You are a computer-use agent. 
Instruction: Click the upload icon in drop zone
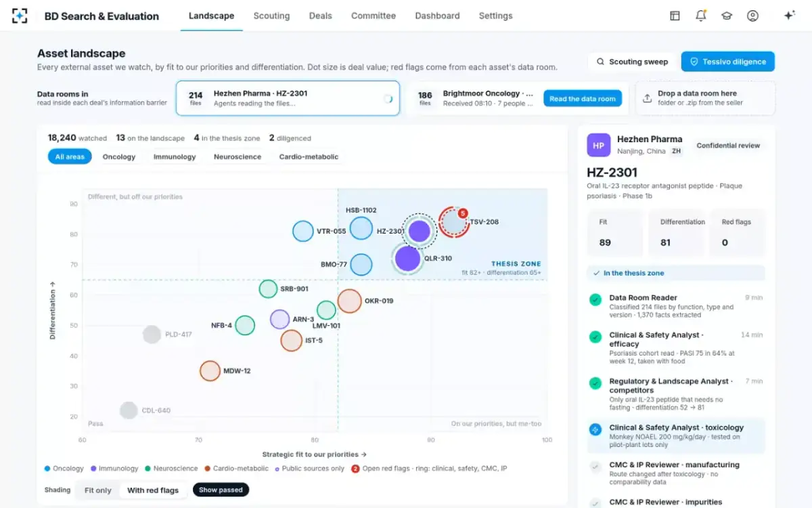pyautogui.click(x=647, y=98)
